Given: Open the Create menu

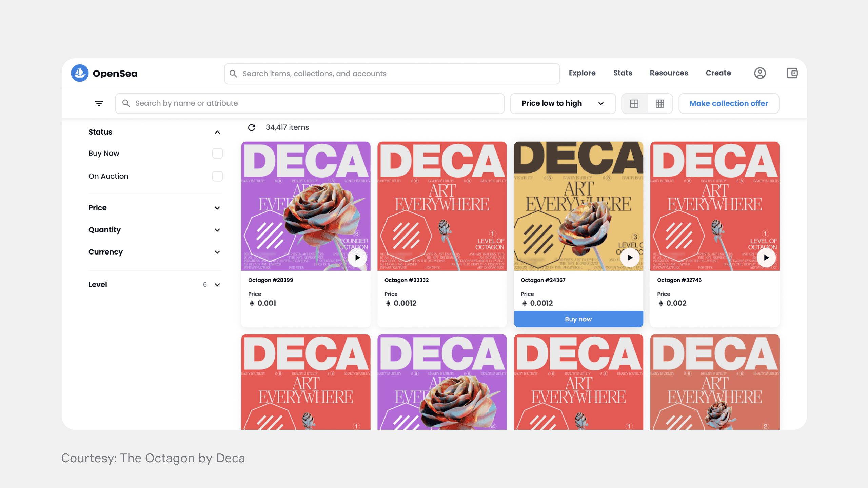Looking at the screenshot, I should coord(718,73).
